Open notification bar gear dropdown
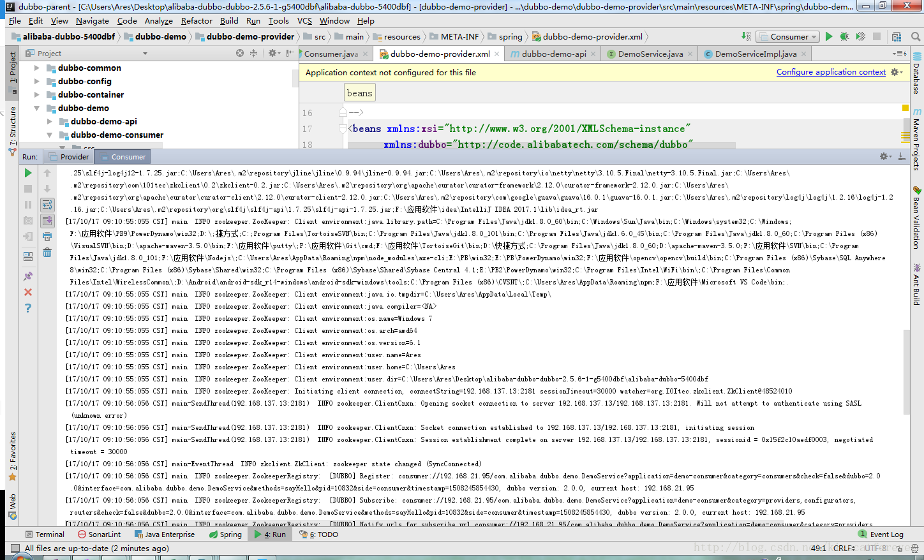The image size is (924, 560). [x=897, y=72]
